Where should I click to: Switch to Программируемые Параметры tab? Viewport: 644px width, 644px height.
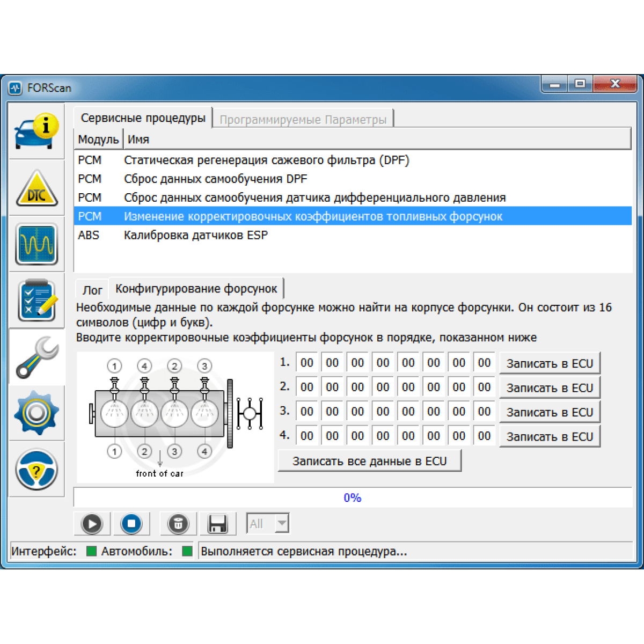point(303,120)
